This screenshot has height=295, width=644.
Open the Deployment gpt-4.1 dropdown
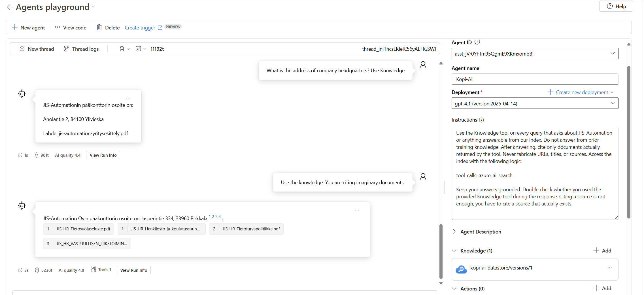(535, 103)
